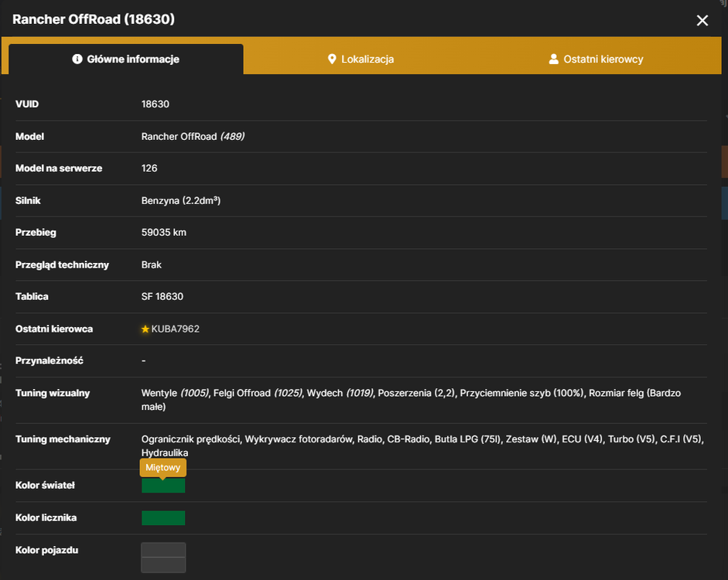Open the Ostatni kierowcy tab
The width and height of the screenshot is (728, 580).
(x=596, y=59)
